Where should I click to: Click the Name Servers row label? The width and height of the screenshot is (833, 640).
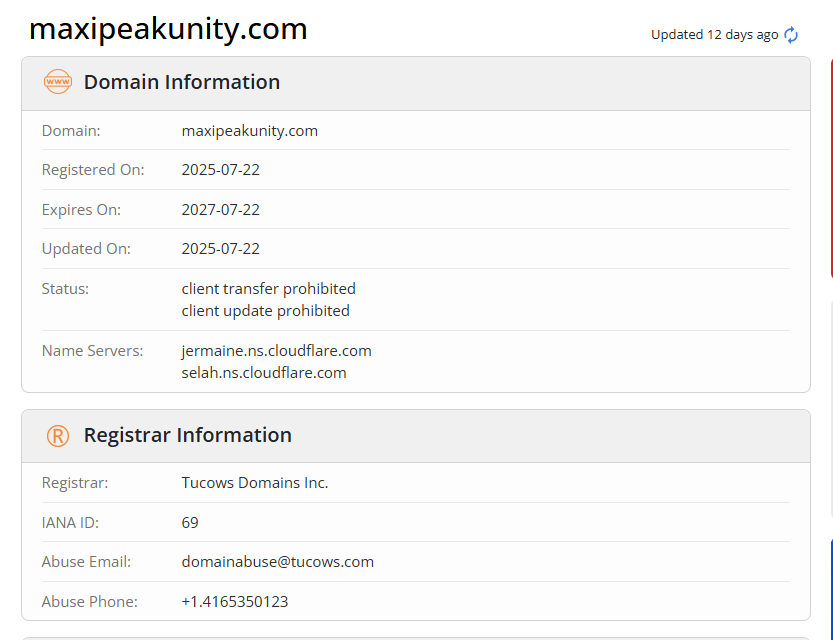92,351
